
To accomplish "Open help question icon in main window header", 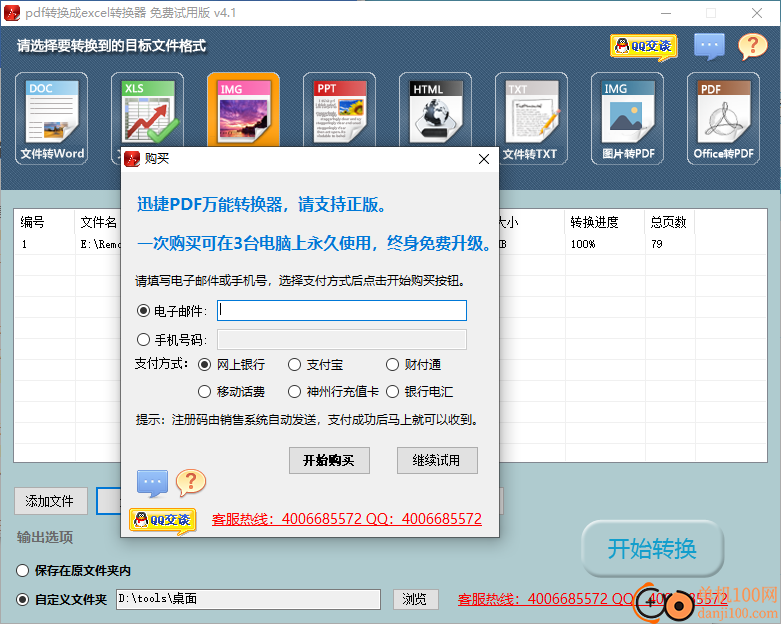I will pos(753,47).
